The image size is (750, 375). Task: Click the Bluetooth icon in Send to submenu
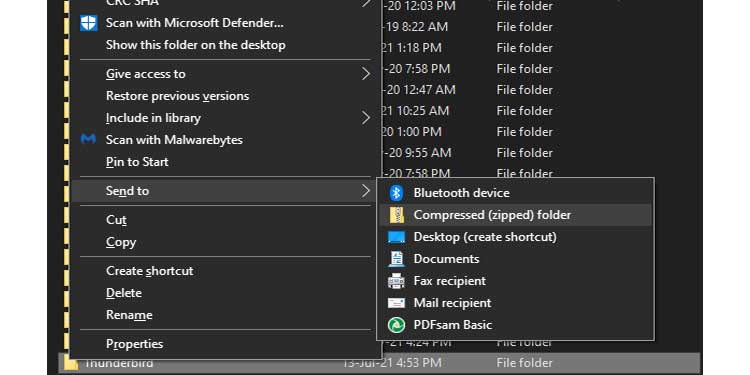click(x=396, y=193)
